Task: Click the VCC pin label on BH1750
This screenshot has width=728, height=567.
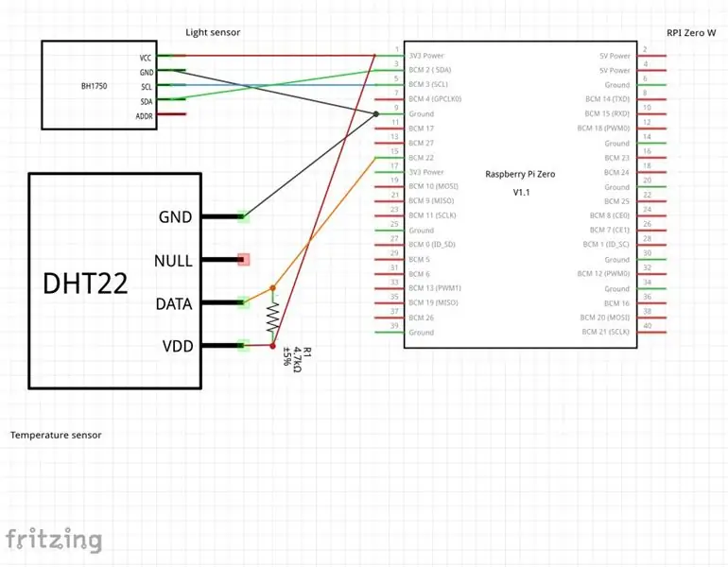Action: (146, 58)
